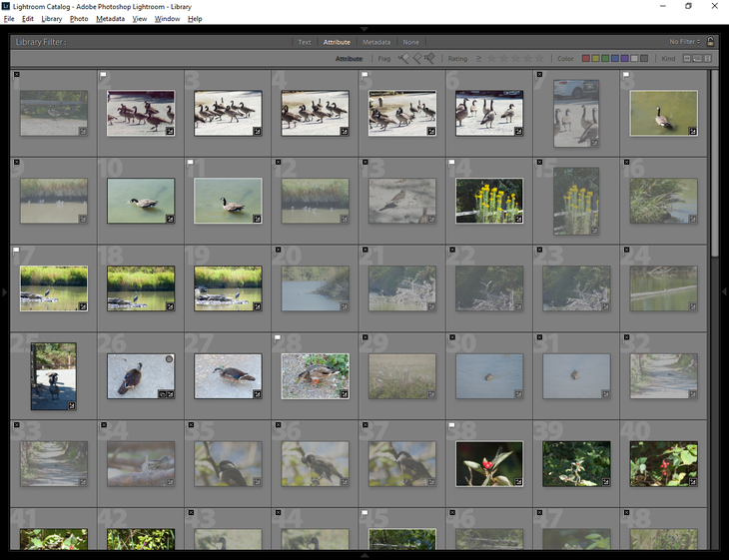Expand the left panel with side triangle

pyautogui.click(x=4, y=291)
